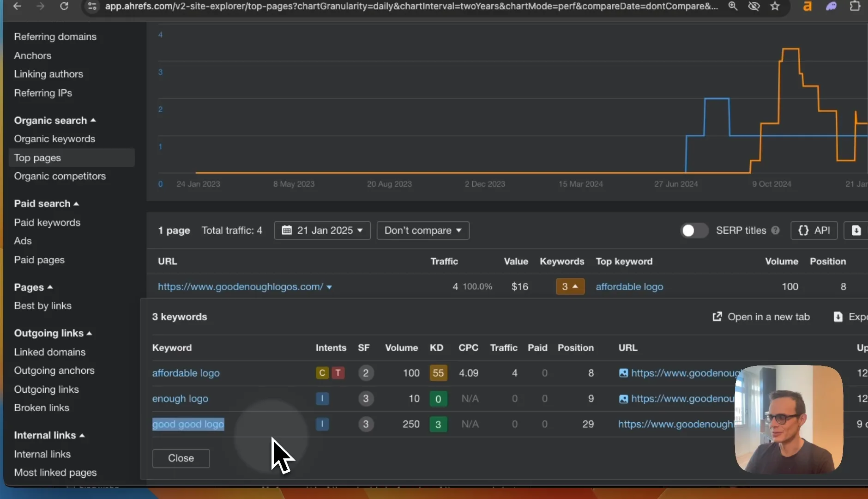868x499 pixels.
Task: Select Top pages in the sidebar
Action: (72, 158)
